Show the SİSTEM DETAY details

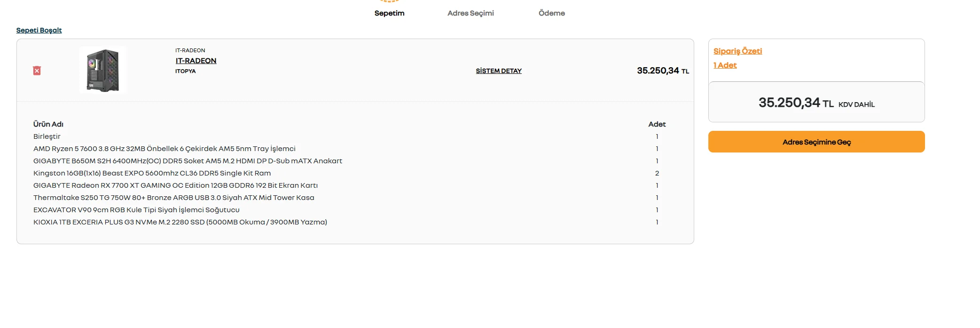coord(499,71)
